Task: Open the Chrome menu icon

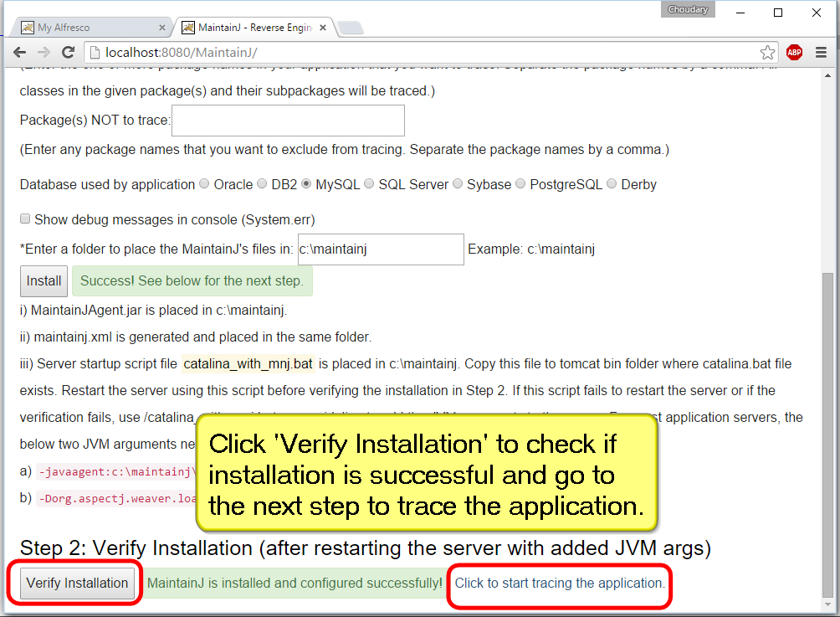Action: point(822,53)
